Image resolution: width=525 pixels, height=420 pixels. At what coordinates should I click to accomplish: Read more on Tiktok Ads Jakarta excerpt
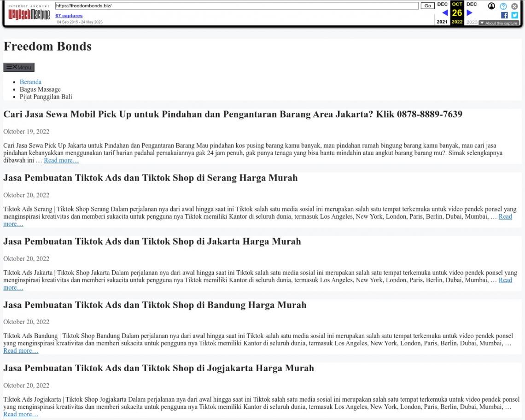pos(505,280)
